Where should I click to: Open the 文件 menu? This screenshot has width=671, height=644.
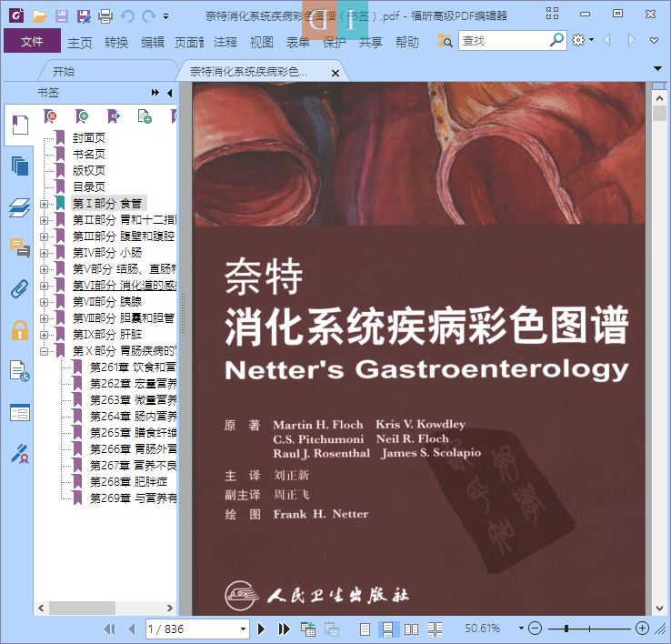(x=32, y=41)
